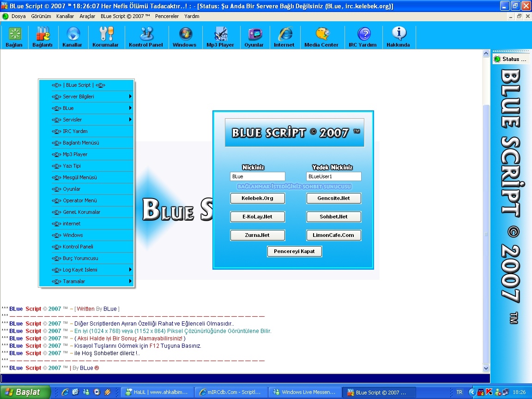
Task: Open the Başlat start button
Action: pos(25,392)
